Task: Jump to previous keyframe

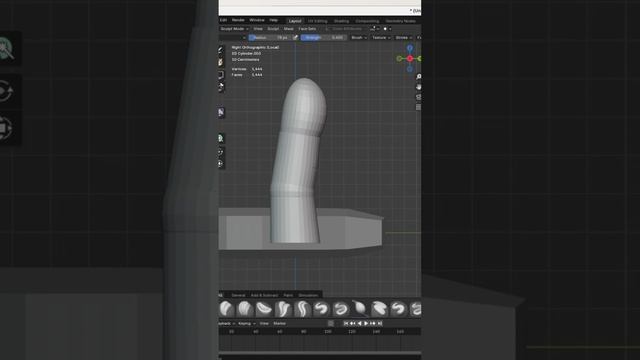Action: click(x=352, y=323)
